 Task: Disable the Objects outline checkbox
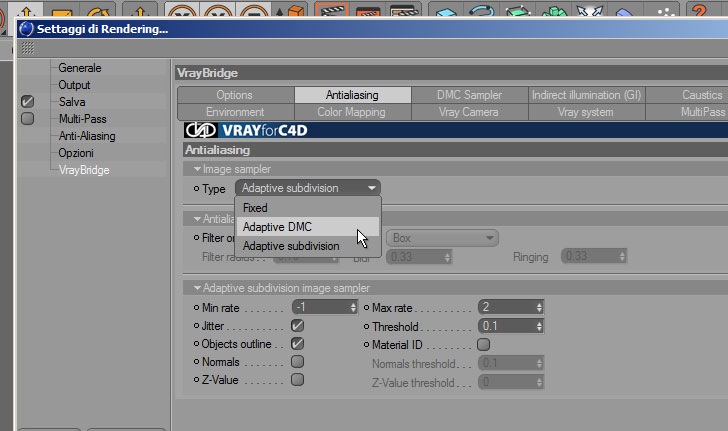[297, 344]
